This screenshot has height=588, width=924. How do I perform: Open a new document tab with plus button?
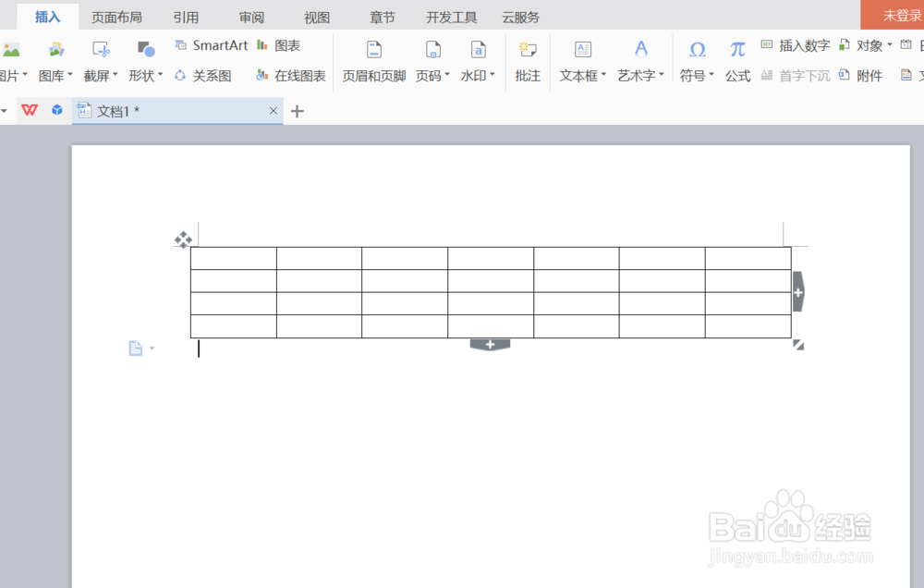[x=295, y=110]
